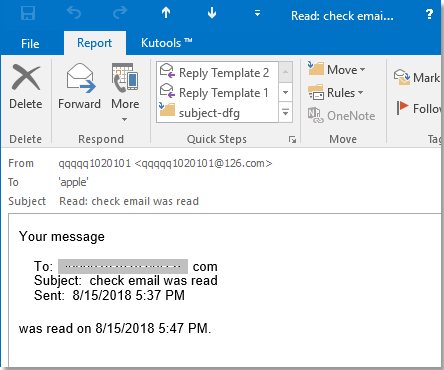Go to previous item with up arrow
The height and width of the screenshot is (370, 444).
pos(166,13)
